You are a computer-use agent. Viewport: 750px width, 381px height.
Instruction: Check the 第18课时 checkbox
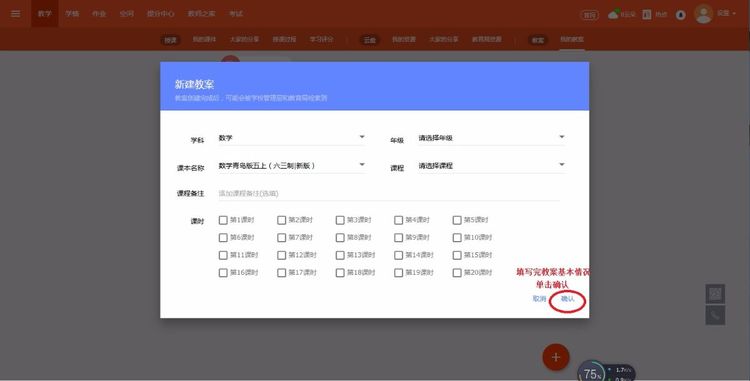pyautogui.click(x=340, y=272)
